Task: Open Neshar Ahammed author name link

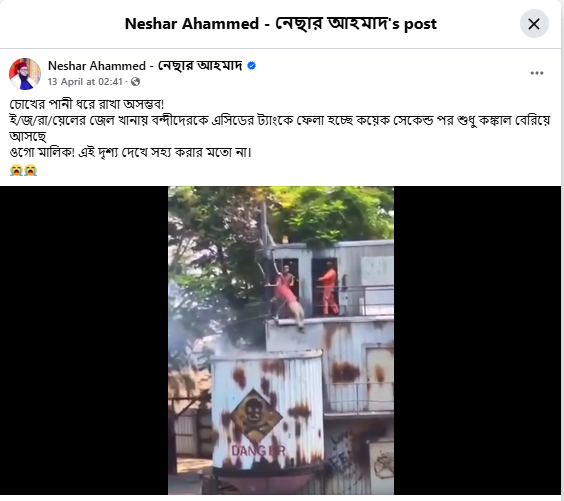Action: (145, 65)
